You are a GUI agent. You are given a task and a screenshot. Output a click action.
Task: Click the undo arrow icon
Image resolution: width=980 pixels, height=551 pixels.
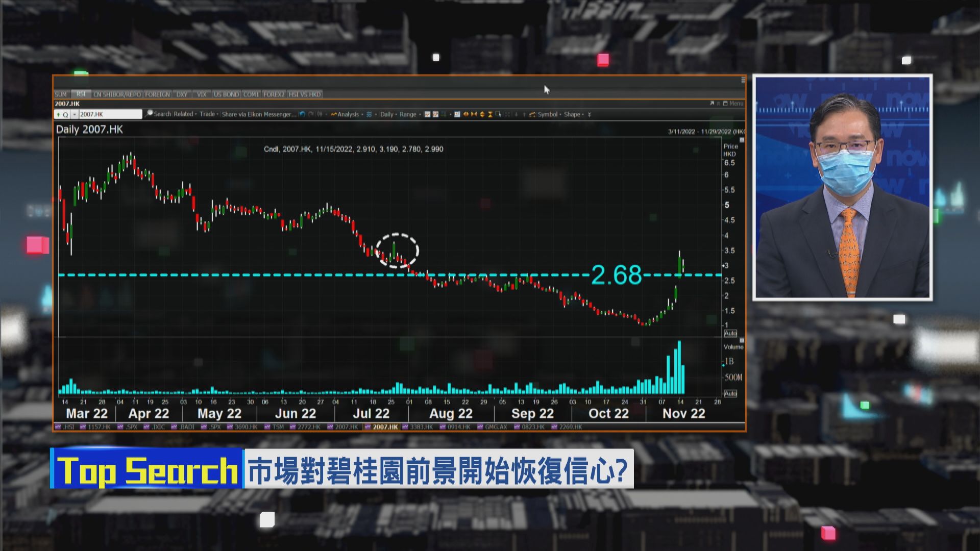pyautogui.click(x=302, y=114)
